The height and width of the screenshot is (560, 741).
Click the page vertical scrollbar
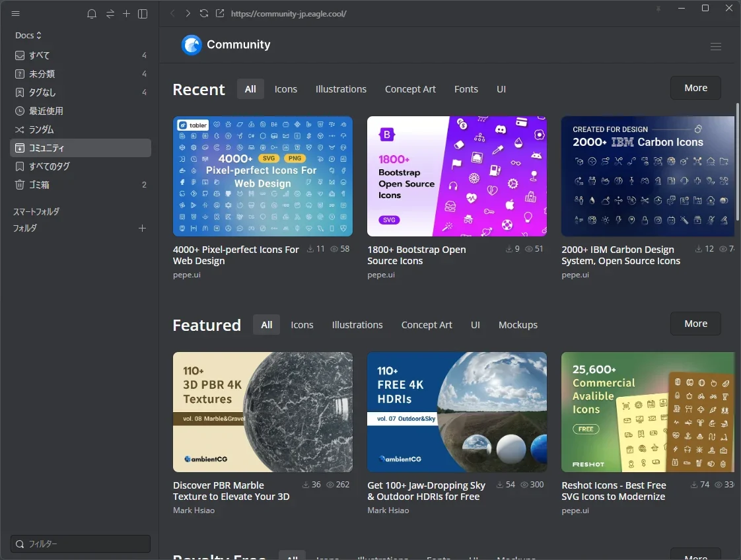coord(737,162)
